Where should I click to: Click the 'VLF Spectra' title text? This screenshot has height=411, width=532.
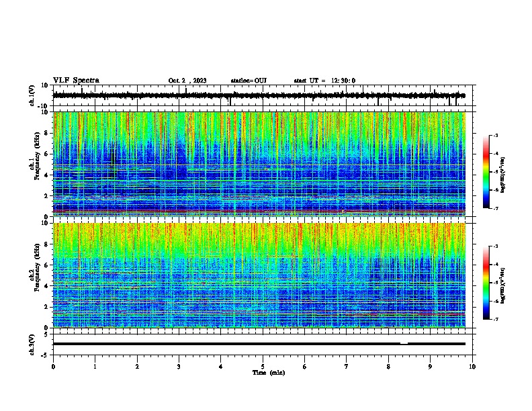pos(76,80)
